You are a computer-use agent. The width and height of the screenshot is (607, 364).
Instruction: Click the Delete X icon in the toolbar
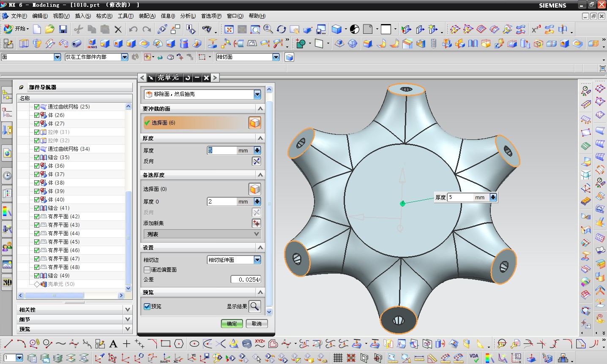pyautogui.click(x=118, y=29)
